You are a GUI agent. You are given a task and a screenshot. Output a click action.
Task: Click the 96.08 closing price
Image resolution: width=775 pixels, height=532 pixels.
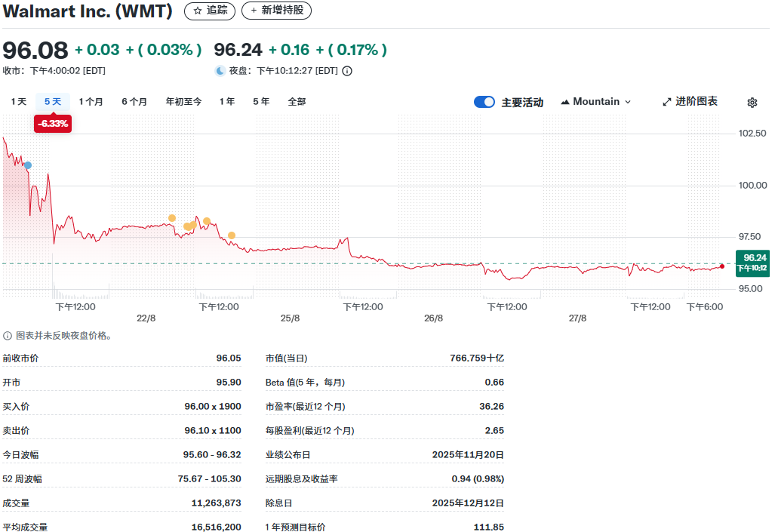35,51
